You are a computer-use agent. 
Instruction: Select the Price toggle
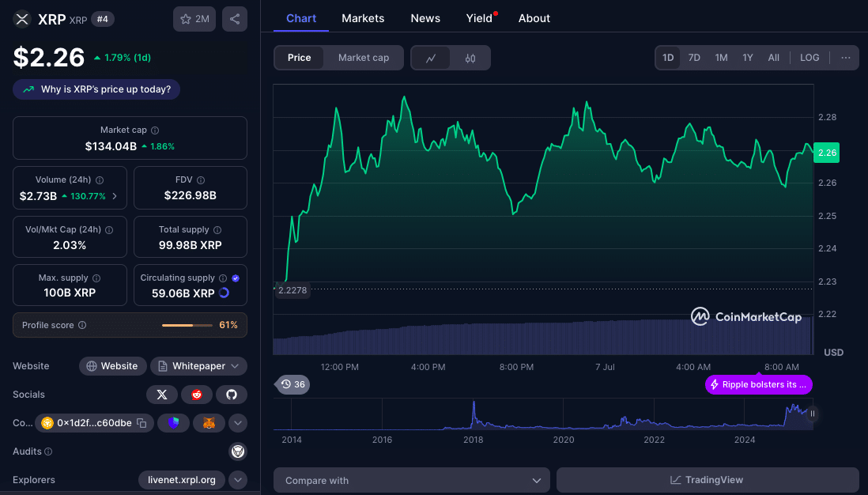pyautogui.click(x=299, y=58)
